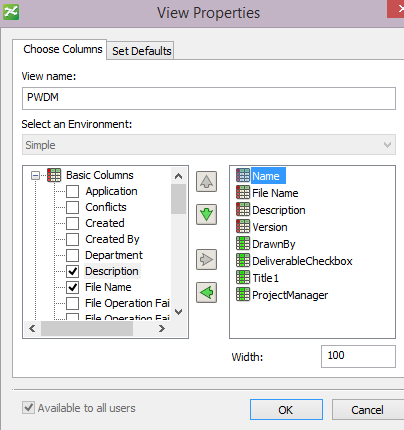404x430 pixels.
Task: Open the Choose Columns tab
Action: click(x=63, y=49)
